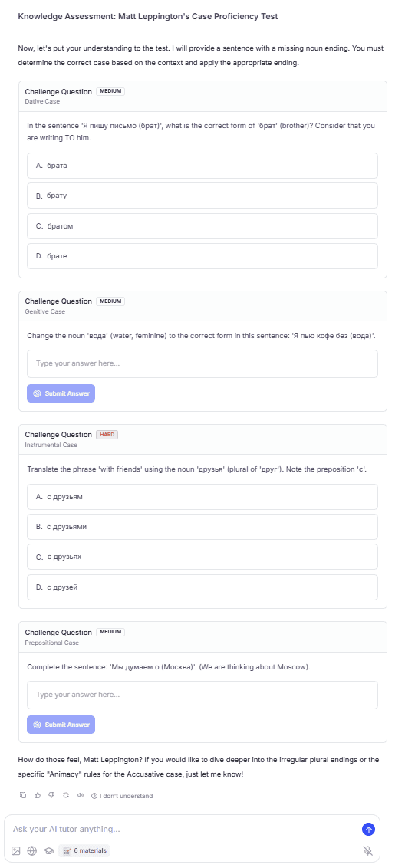Send message with the blue arrow button

pos(368,829)
